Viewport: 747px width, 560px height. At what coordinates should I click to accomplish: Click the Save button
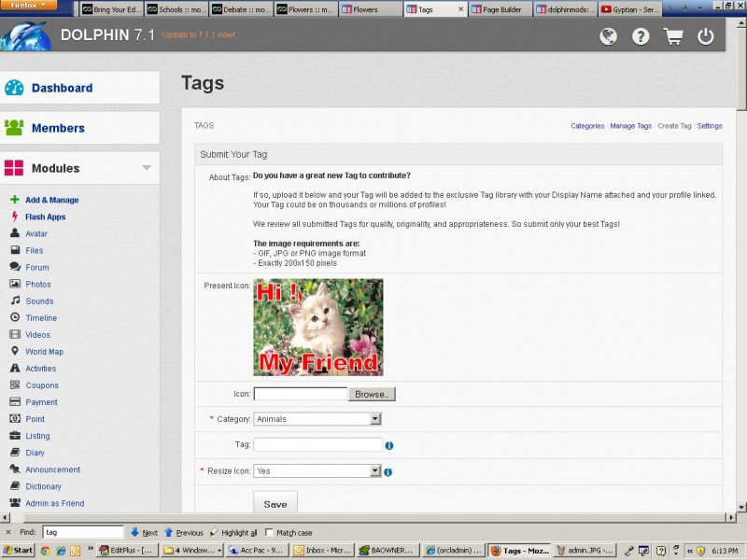coord(275,504)
